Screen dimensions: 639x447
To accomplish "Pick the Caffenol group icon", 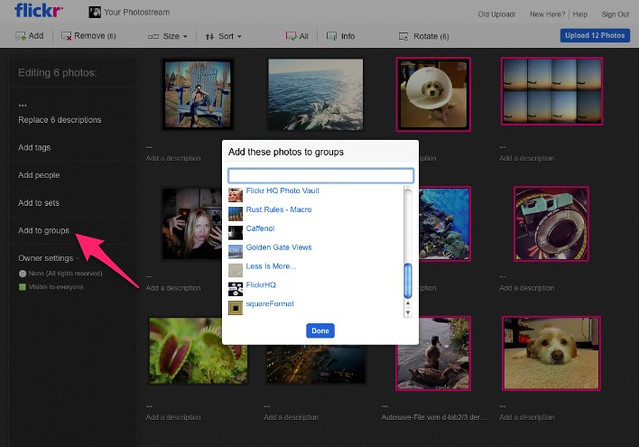I will (235, 231).
